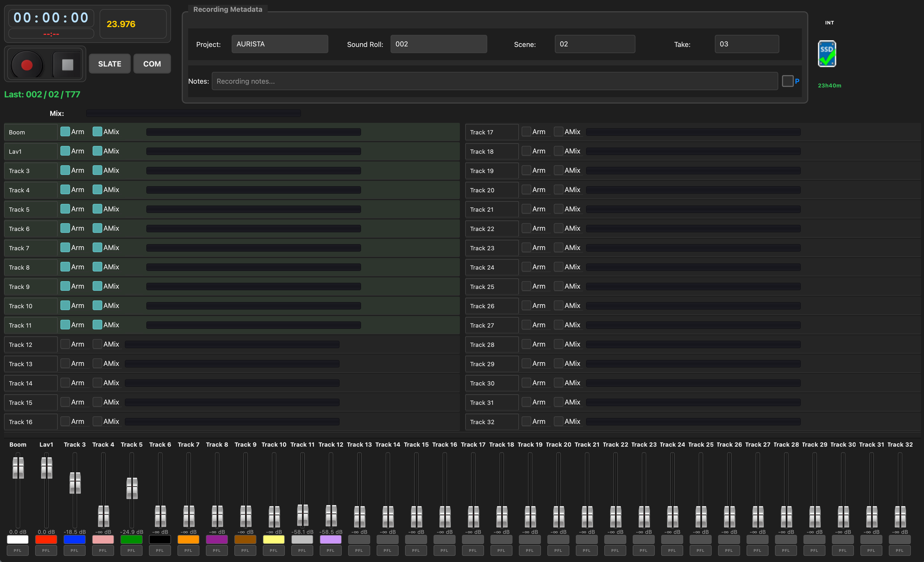
Task: Toggle AMix on the Boom track
Action: pyautogui.click(x=97, y=131)
